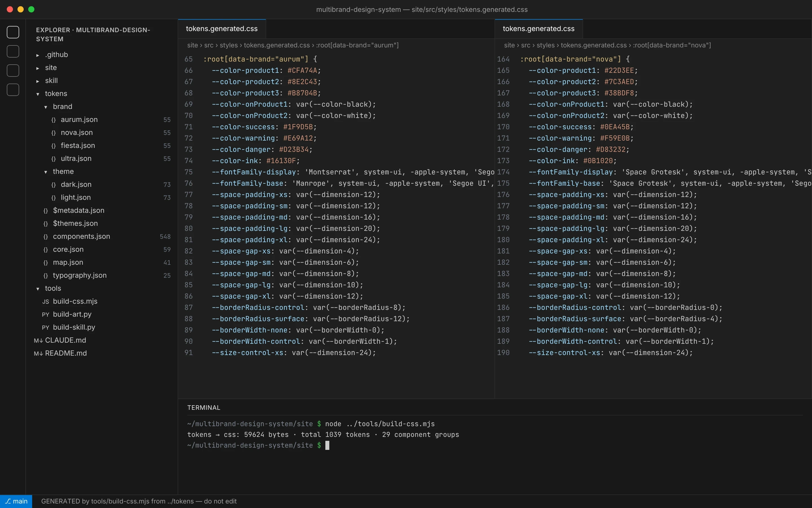Select the right tokens.generated.css tab
Viewport: 812px width, 508px height.
539,29
